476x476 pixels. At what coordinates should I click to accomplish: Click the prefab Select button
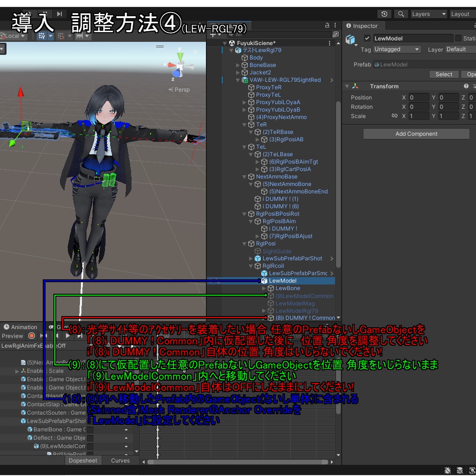coord(444,74)
